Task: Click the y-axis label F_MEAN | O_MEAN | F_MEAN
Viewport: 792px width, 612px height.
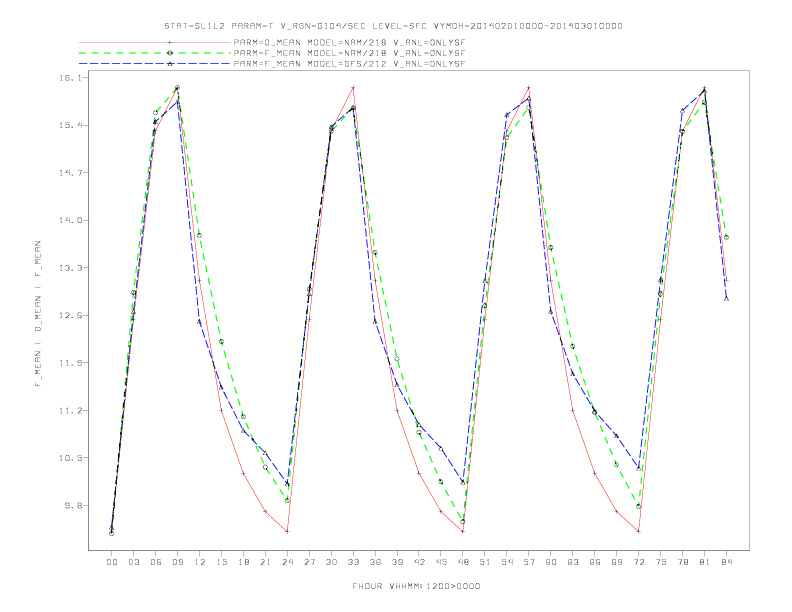Action: click(38, 314)
